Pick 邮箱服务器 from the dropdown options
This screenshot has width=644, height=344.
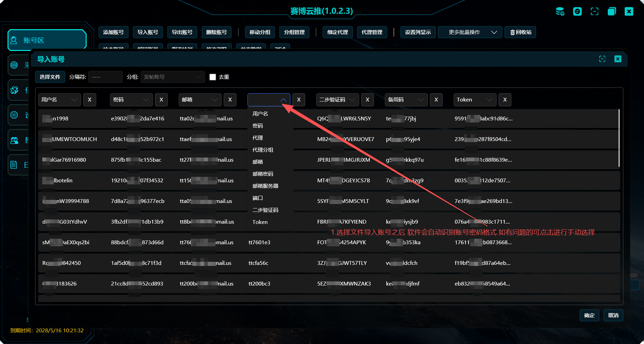pyautogui.click(x=265, y=186)
